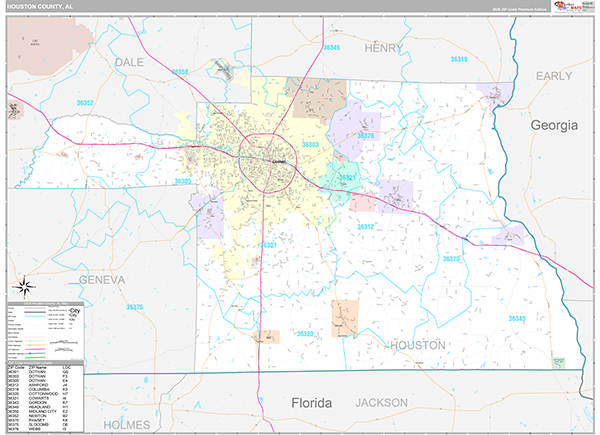Click ZIP label 36352 on the map
600x435 pixels.
click(x=85, y=103)
